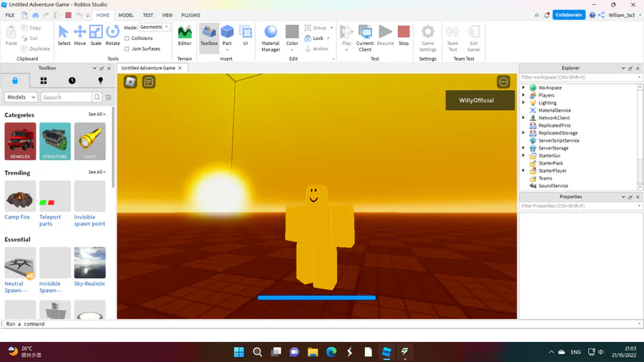Open the Models category dropdown
The image size is (644, 362).
point(21,97)
